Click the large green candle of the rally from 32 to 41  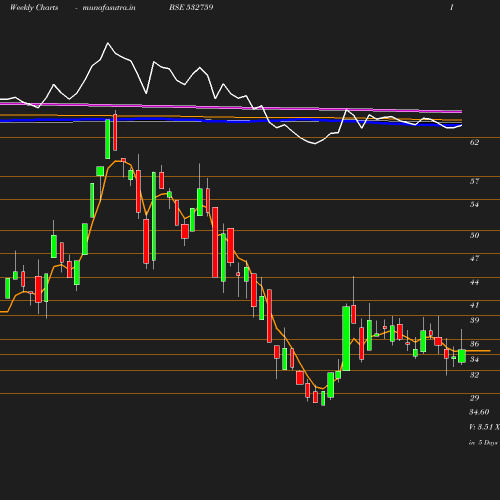346,338
